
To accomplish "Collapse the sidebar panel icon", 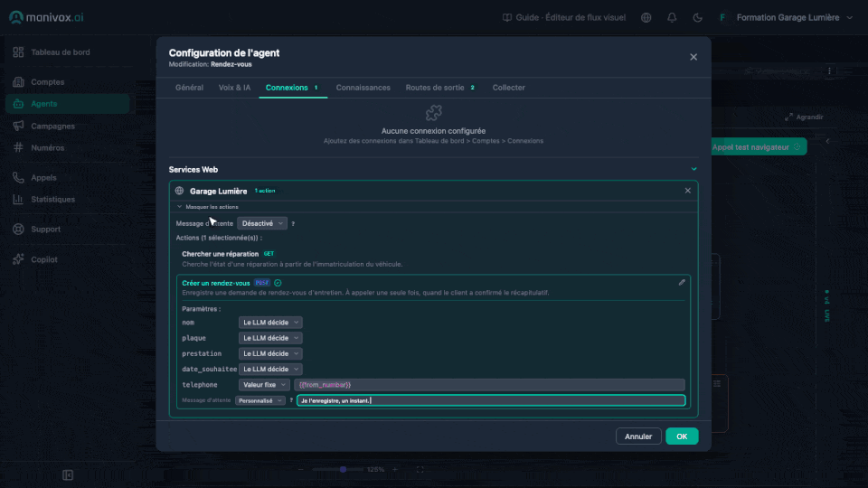I will (x=68, y=475).
